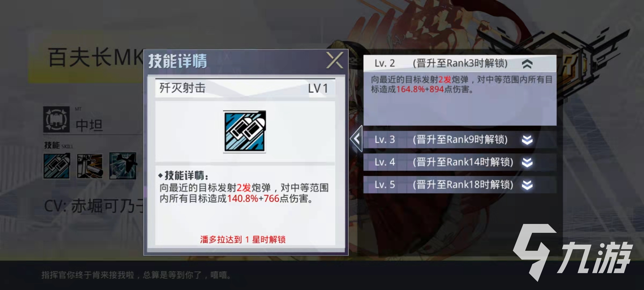Select the Lv. 3 row label
Image resolution: width=644 pixels, height=290 pixels.
(x=385, y=140)
